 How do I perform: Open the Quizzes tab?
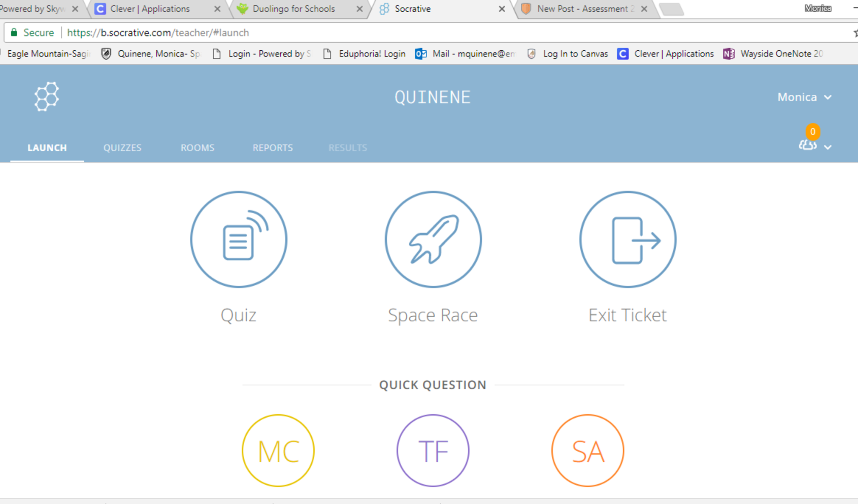122,148
